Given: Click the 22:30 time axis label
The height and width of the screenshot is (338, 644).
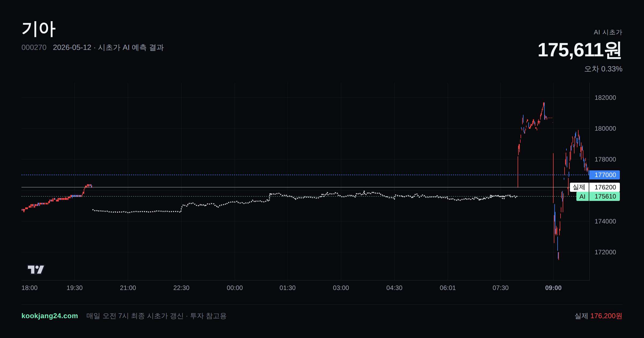Looking at the screenshot, I should [x=181, y=288].
